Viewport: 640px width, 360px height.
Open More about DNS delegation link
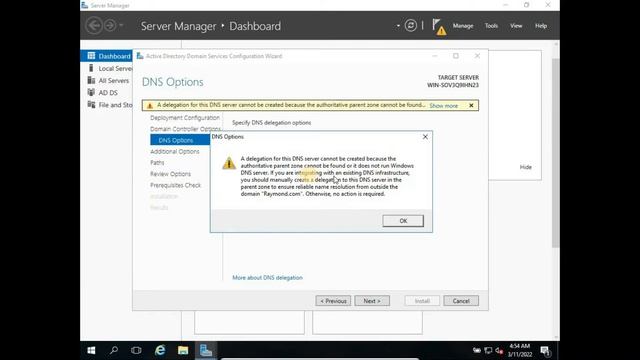[267, 278]
